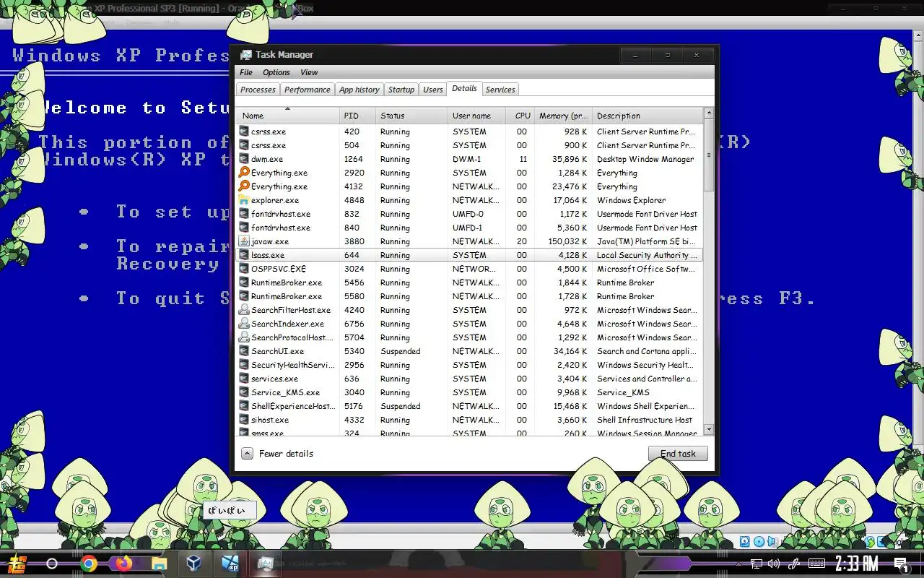Click the explorer.exe folder icon

coord(244,200)
